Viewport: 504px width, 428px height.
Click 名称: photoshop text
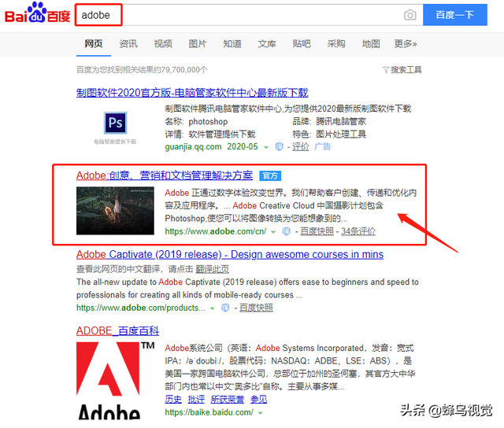(x=196, y=121)
